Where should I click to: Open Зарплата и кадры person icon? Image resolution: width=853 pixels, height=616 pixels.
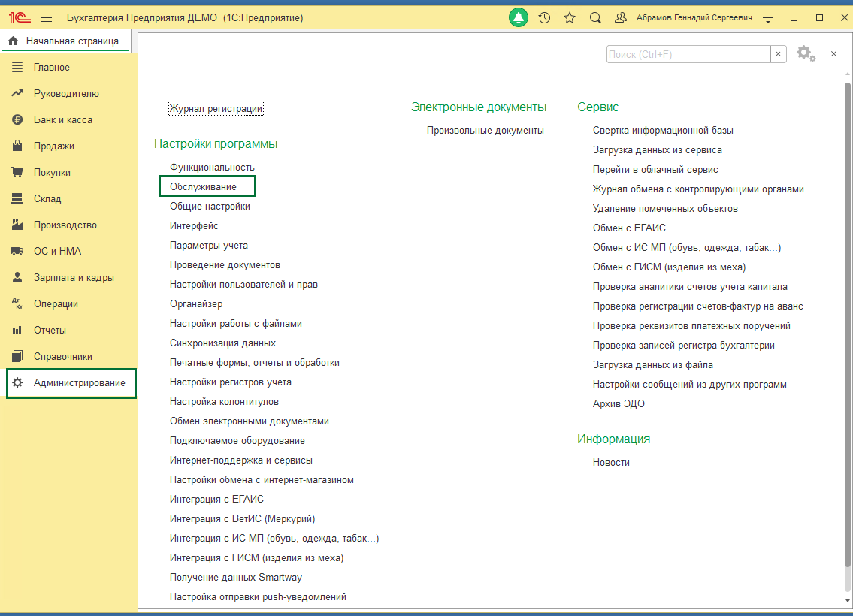[17, 277]
